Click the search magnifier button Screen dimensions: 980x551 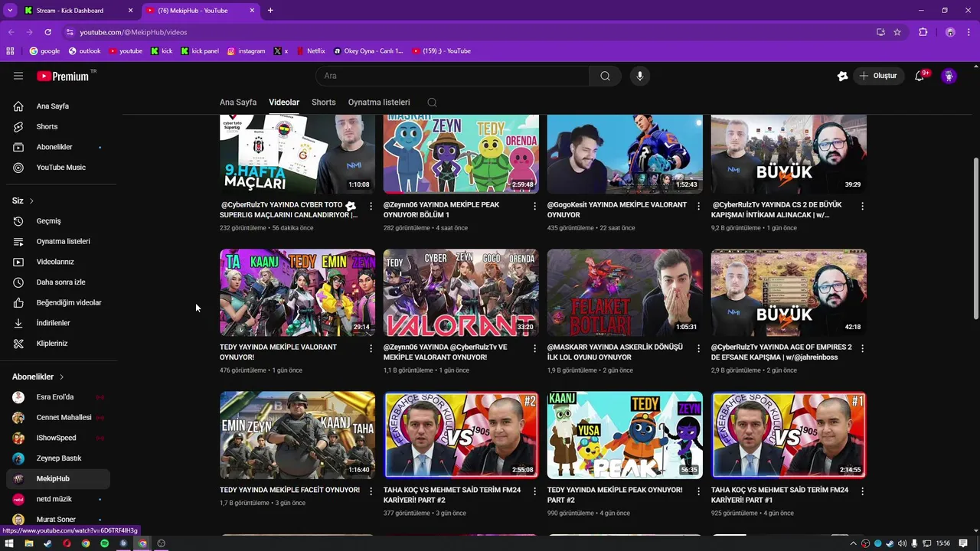pyautogui.click(x=605, y=76)
